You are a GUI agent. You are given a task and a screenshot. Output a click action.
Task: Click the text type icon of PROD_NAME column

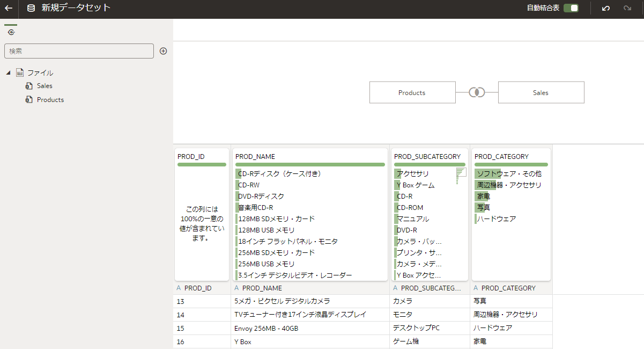[x=237, y=288]
